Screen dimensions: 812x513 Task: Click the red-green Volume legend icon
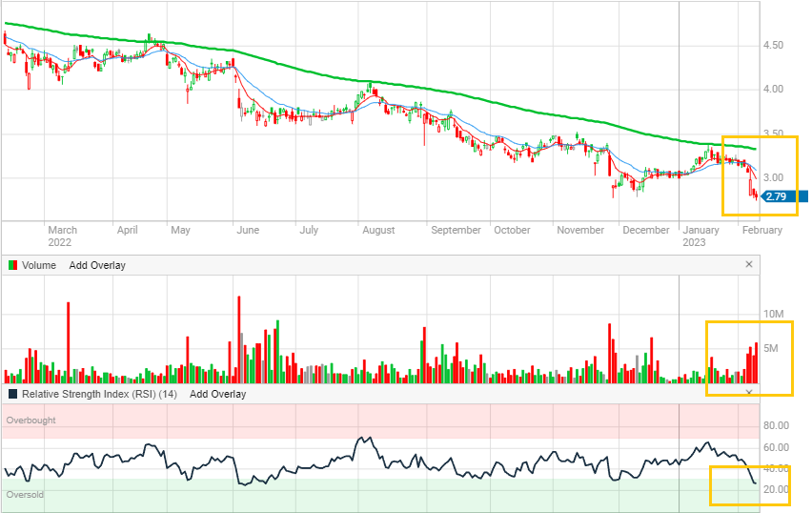tap(11, 265)
